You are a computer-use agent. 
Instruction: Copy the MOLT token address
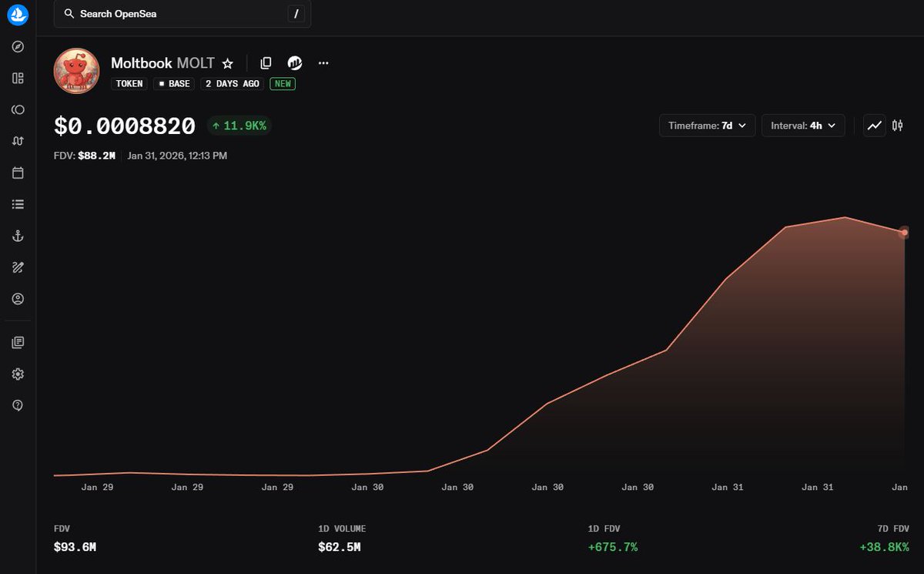[266, 63]
